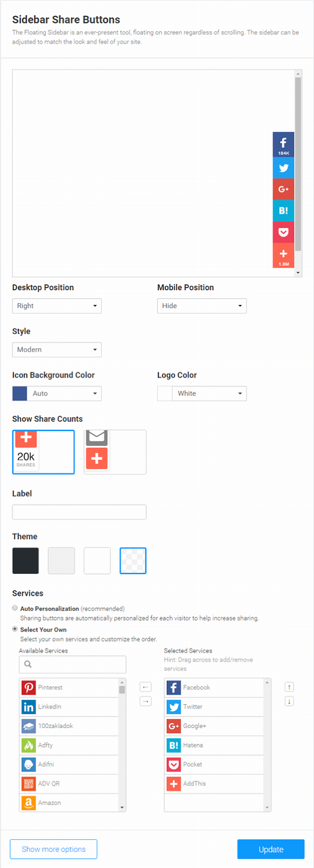The width and height of the screenshot is (314, 868).
Task: Enable Auto Personalization radio option
Action: pyautogui.click(x=15, y=608)
